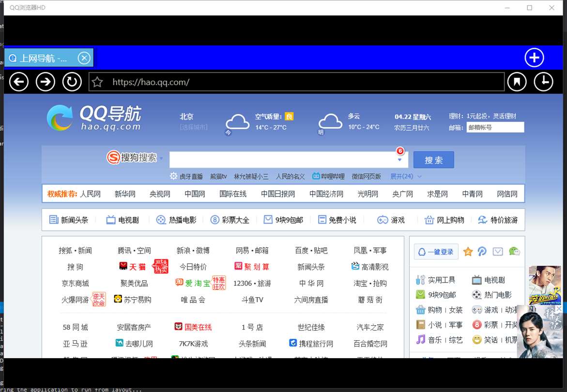Open the search suggestion dropdown arrow
The height and width of the screenshot is (392, 567).
click(x=399, y=160)
